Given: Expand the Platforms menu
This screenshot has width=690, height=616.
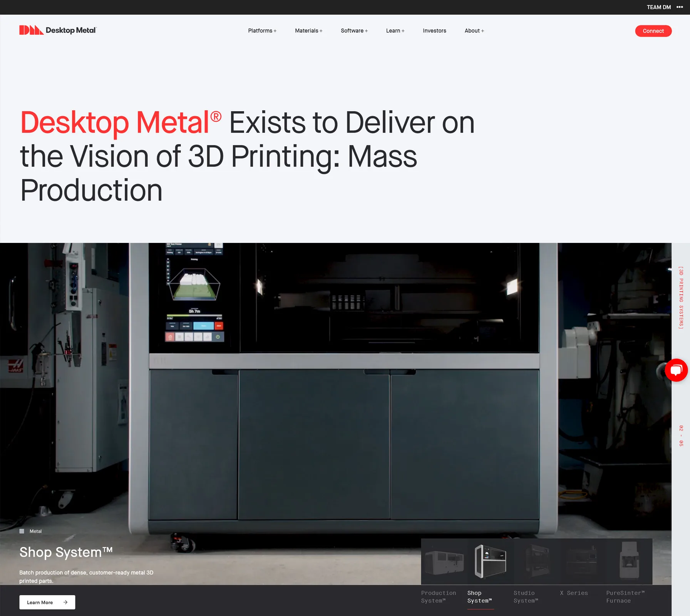Looking at the screenshot, I should click(x=262, y=31).
